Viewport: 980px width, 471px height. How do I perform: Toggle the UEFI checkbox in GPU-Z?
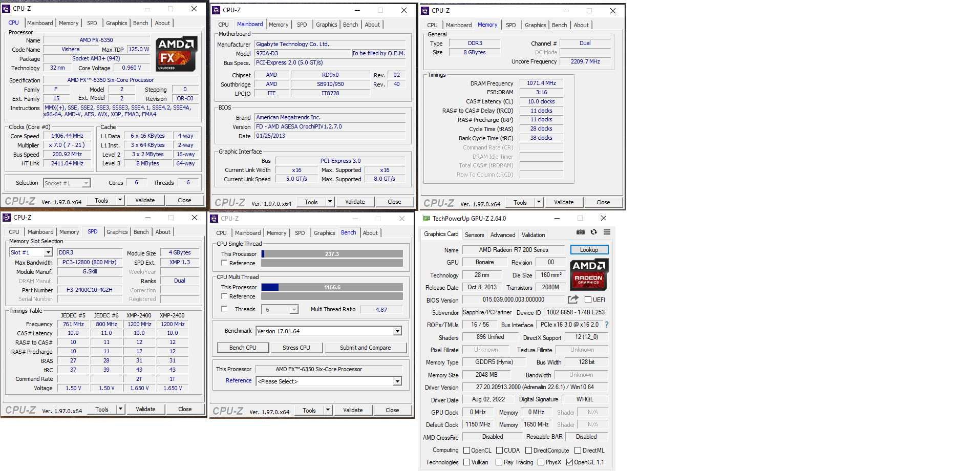tap(588, 300)
